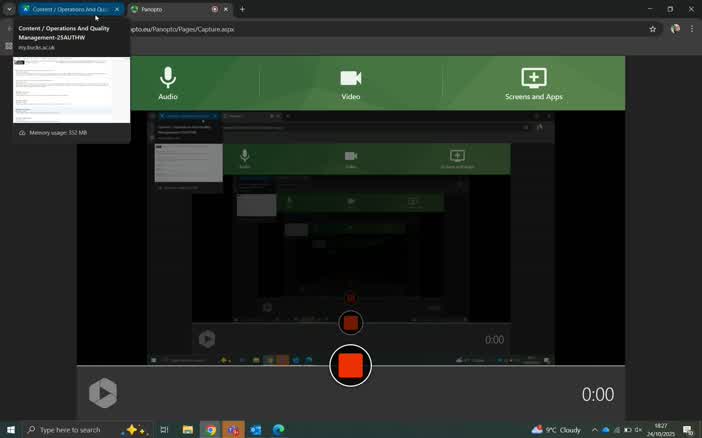The height and width of the screenshot is (438, 702).
Task: Open File Explorer from the taskbar
Action: [x=188, y=430]
